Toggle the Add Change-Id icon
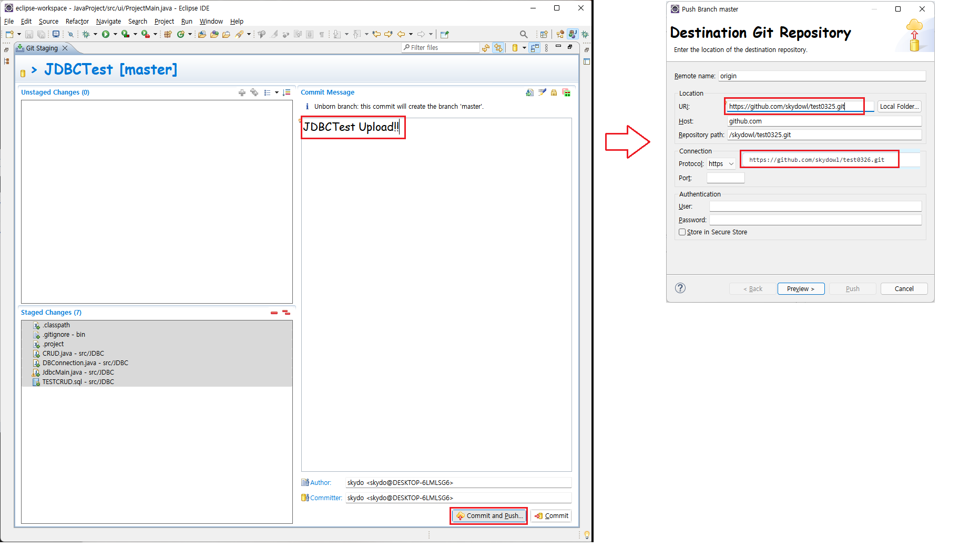The image size is (980, 559). point(566,92)
